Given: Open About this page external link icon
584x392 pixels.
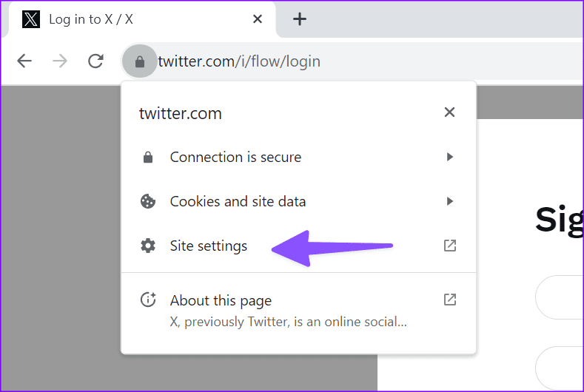Looking at the screenshot, I should coord(449,300).
